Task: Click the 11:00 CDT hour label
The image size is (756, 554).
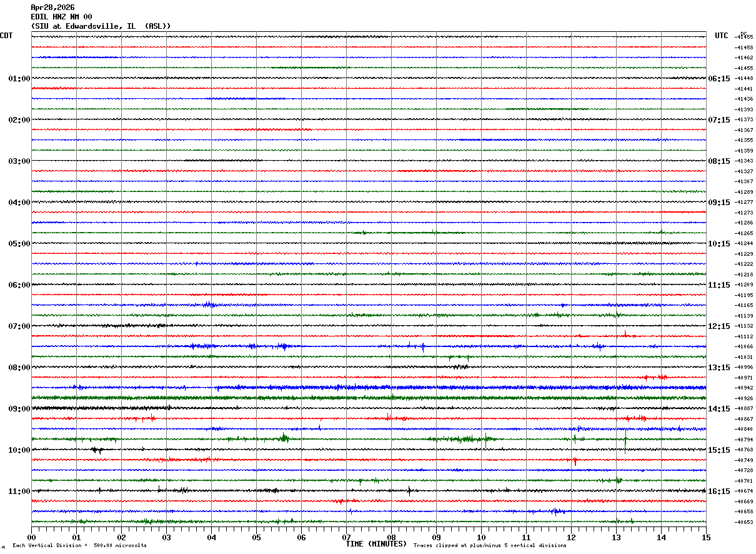Action: pyautogui.click(x=19, y=491)
